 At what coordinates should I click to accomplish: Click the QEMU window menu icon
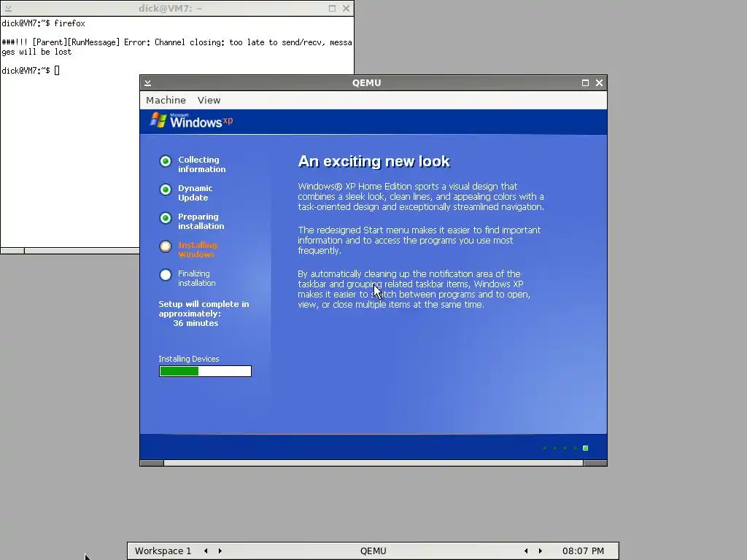tap(147, 83)
